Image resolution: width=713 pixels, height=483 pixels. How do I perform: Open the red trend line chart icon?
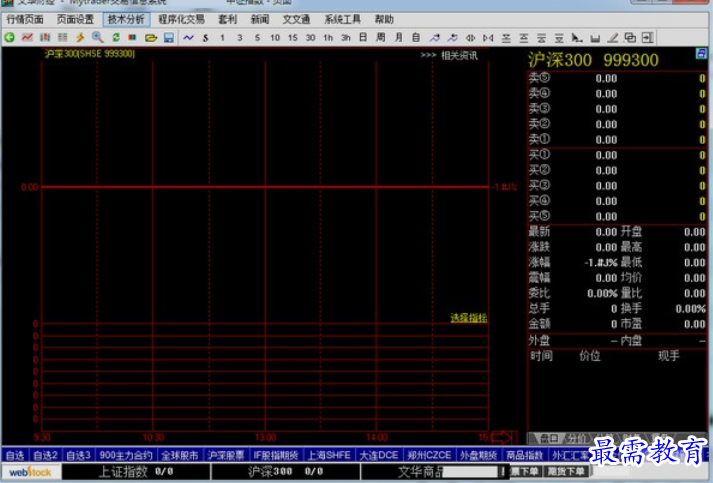[x=27, y=38]
